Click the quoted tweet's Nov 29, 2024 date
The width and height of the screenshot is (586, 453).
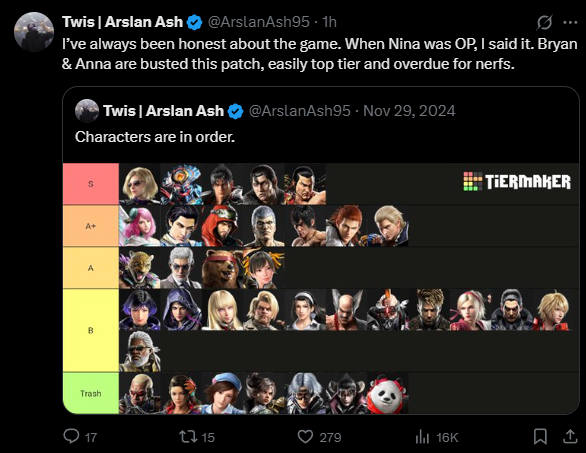point(409,111)
